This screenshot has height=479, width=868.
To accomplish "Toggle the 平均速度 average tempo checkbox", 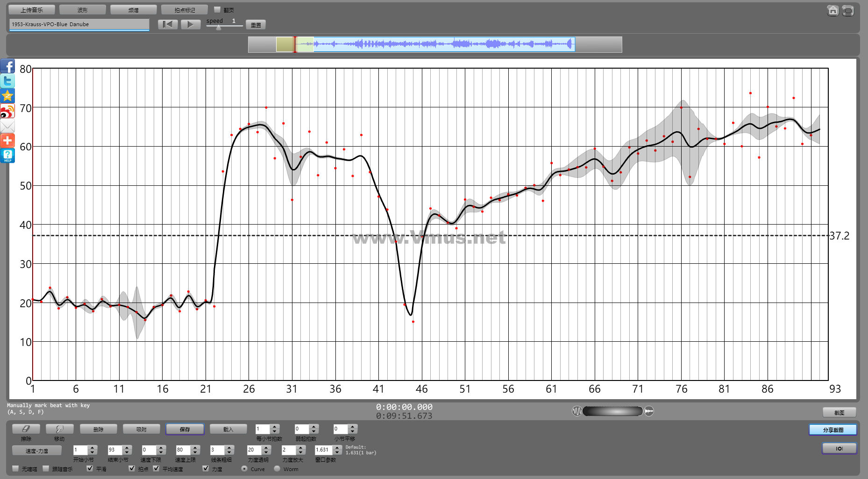I will coord(156,468).
